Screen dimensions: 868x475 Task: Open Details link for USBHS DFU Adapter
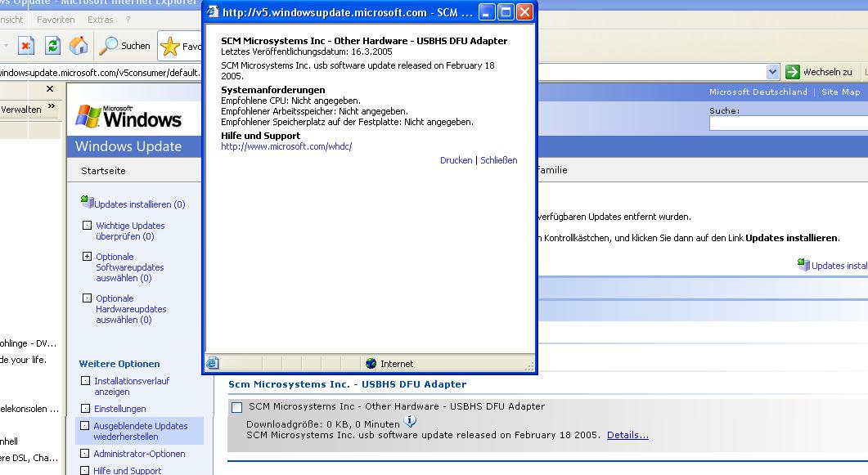[x=627, y=435]
